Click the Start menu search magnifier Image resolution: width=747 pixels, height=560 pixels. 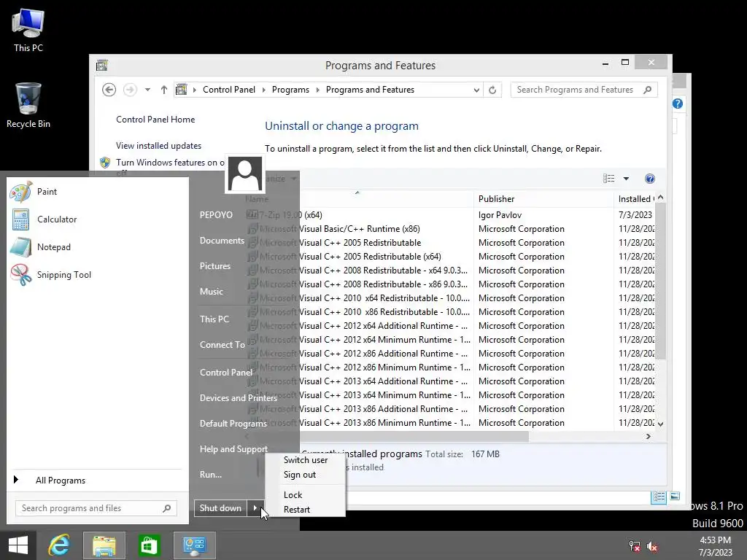167,508
